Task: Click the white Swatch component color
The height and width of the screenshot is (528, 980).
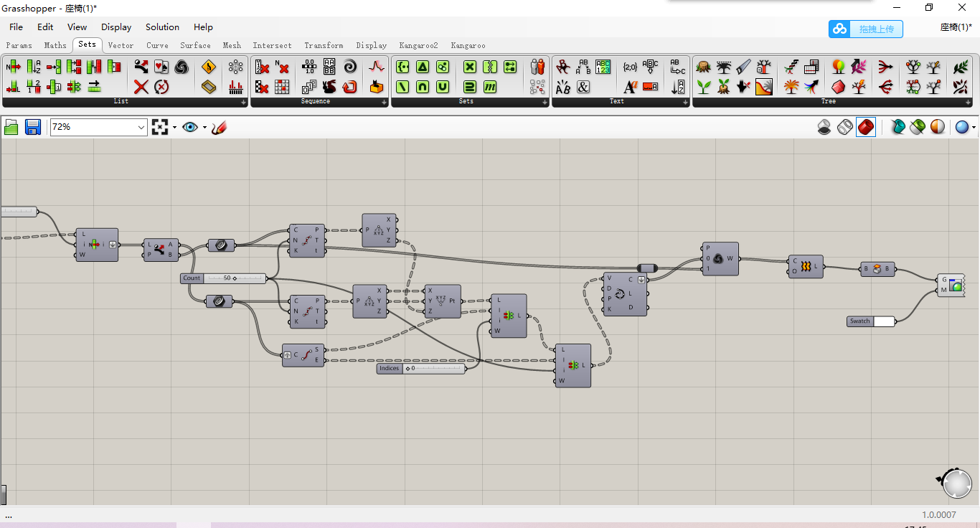Action: click(x=884, y=321)
